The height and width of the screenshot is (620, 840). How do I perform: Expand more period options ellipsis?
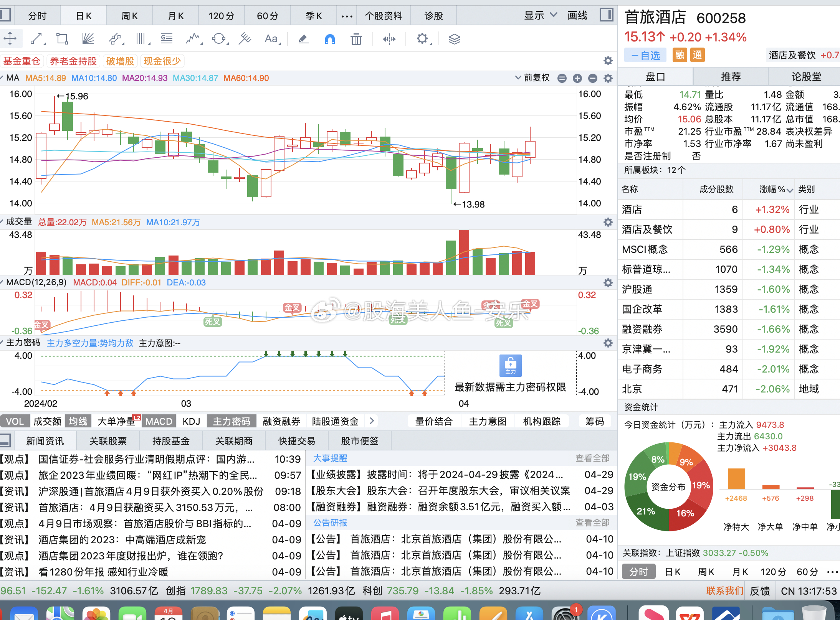click(347, 16)
